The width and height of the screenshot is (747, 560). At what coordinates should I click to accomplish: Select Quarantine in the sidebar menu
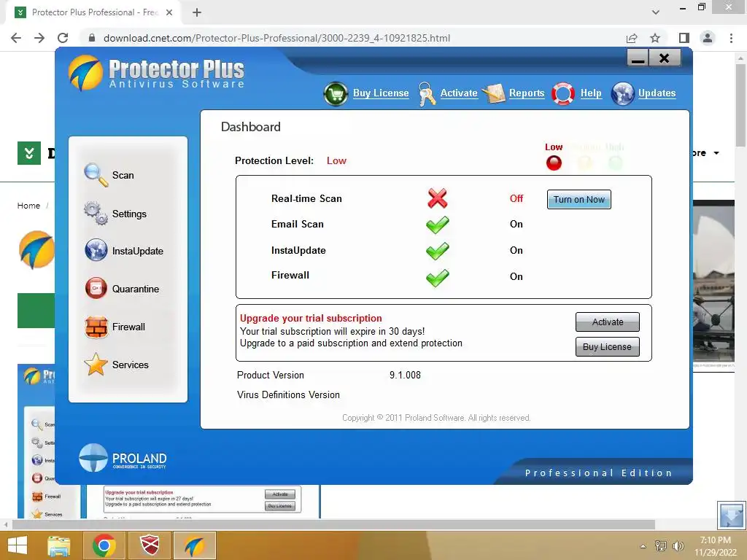[136, 289]
